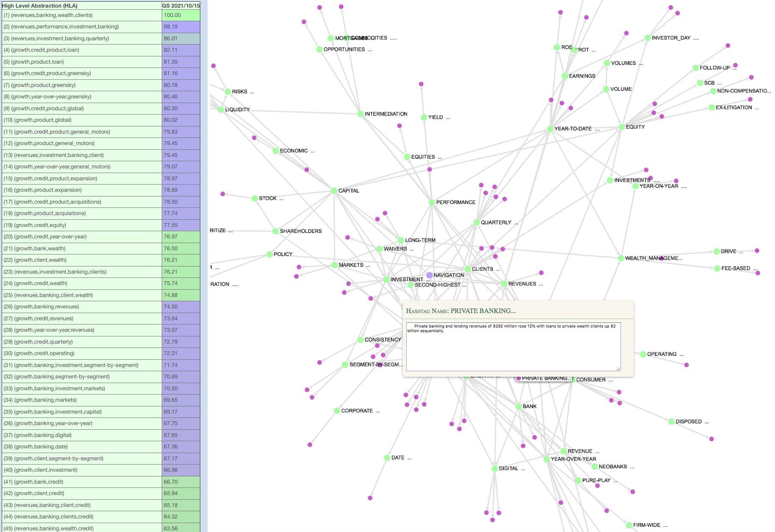
Task: Click the POLICY node circle
Action: (270, 255)
